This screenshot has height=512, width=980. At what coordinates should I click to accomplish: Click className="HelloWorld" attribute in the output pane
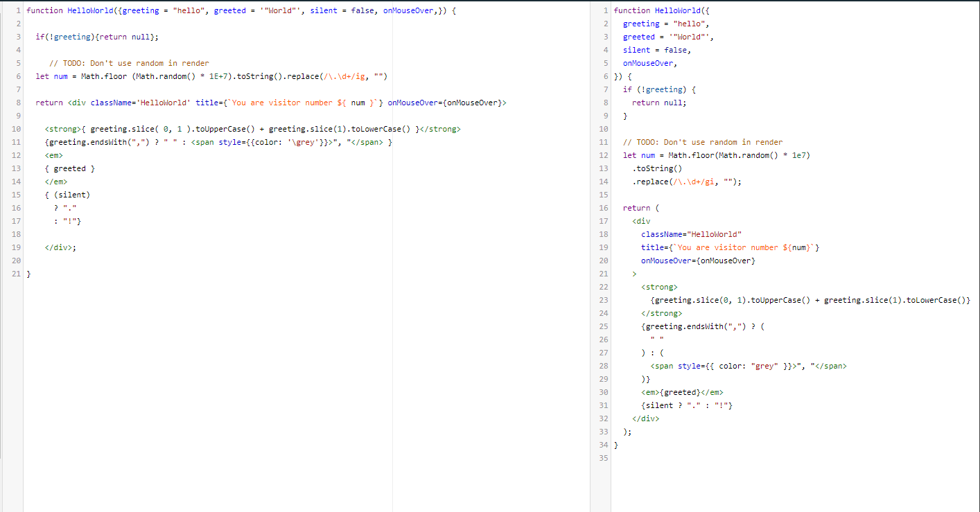tap(691, 234)
